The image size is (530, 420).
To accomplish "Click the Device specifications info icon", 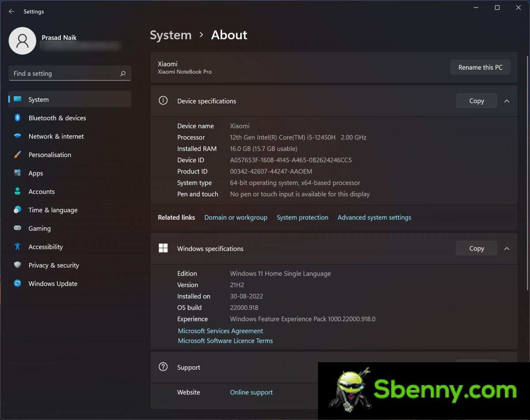I will click(163, 101).
